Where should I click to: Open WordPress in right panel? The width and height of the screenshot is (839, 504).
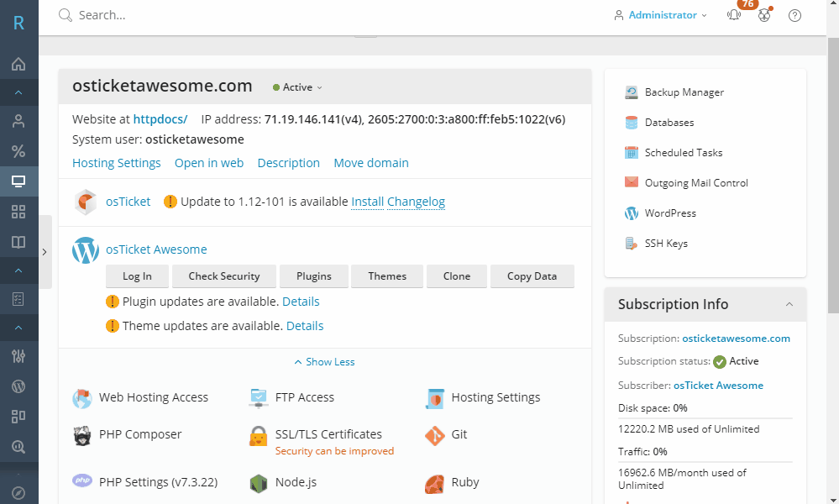670,213
